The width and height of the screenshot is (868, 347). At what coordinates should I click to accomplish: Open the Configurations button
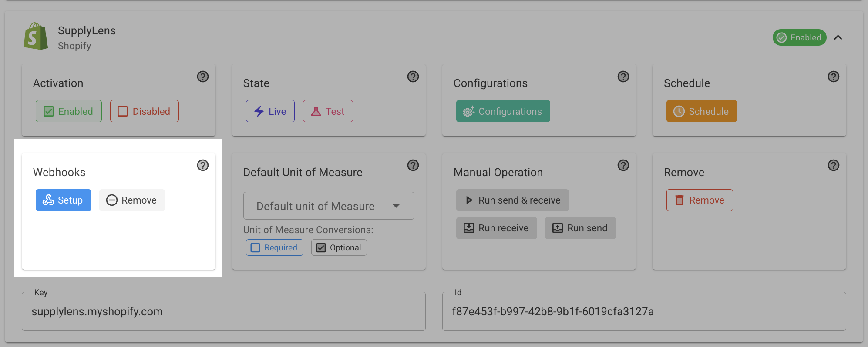tap(503, 111)
